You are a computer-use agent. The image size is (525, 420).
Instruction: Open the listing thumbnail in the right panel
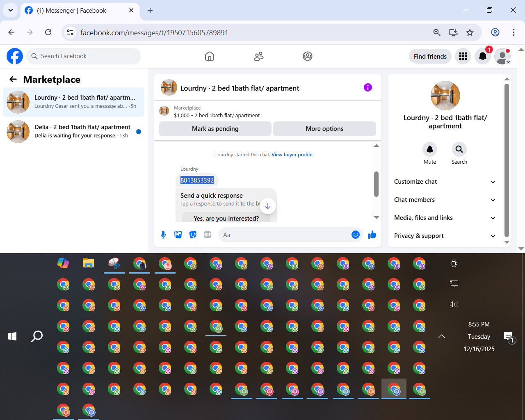pyautogui.click(x=445, y=96)
